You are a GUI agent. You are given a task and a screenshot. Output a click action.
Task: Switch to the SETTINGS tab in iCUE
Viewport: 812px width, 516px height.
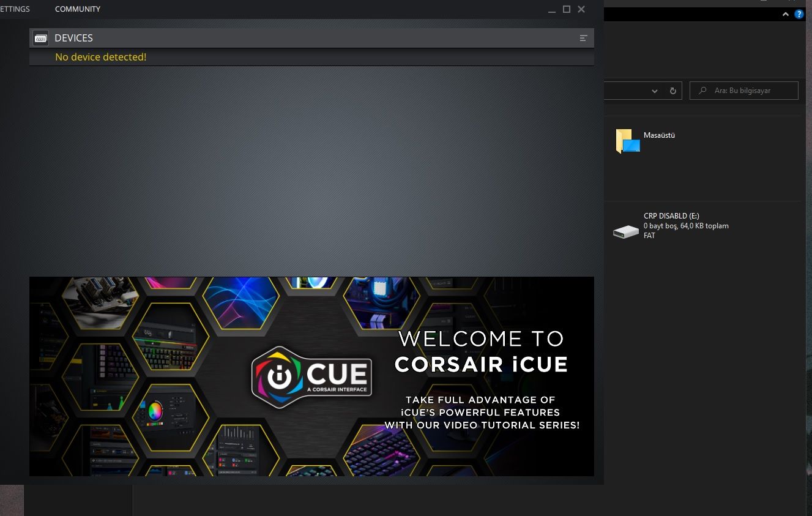[15, 9]
